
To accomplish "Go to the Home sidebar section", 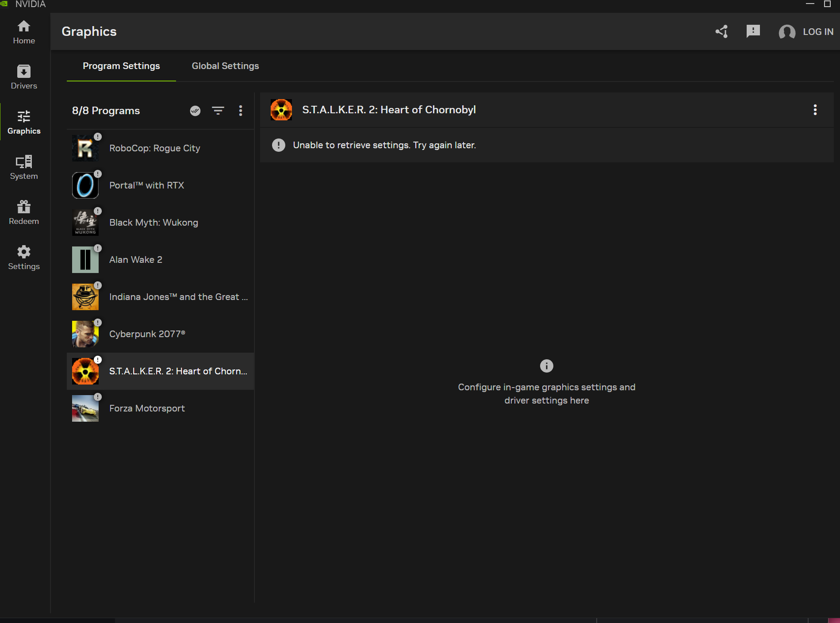I will click(x=24, y=32).
